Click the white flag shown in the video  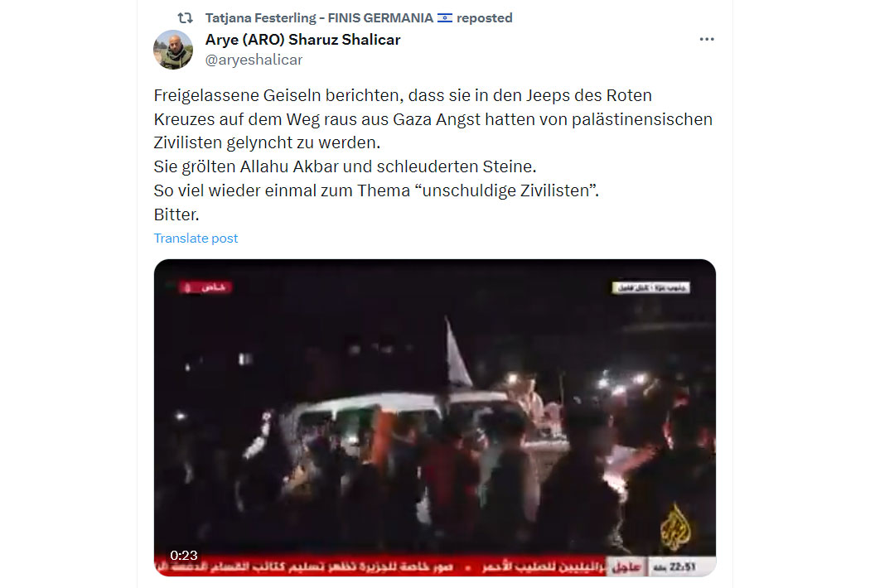(x=457, y=353)
